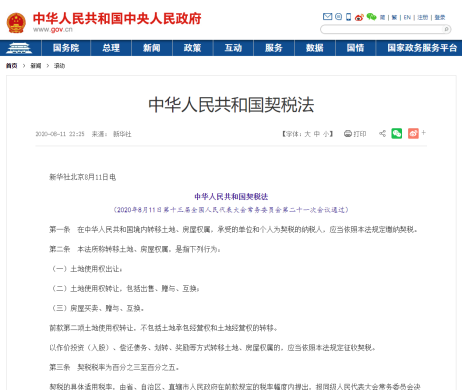
Task: Share article to Weibo via red icon
Action: pos(413,134)
